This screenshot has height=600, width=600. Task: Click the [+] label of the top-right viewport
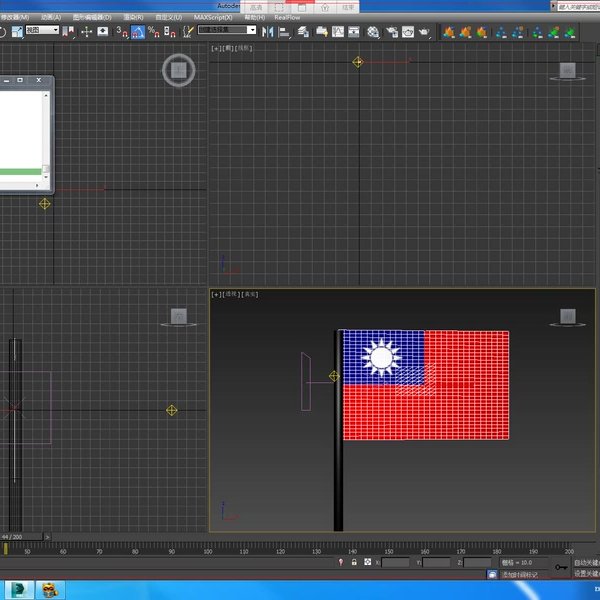(216, 48)
